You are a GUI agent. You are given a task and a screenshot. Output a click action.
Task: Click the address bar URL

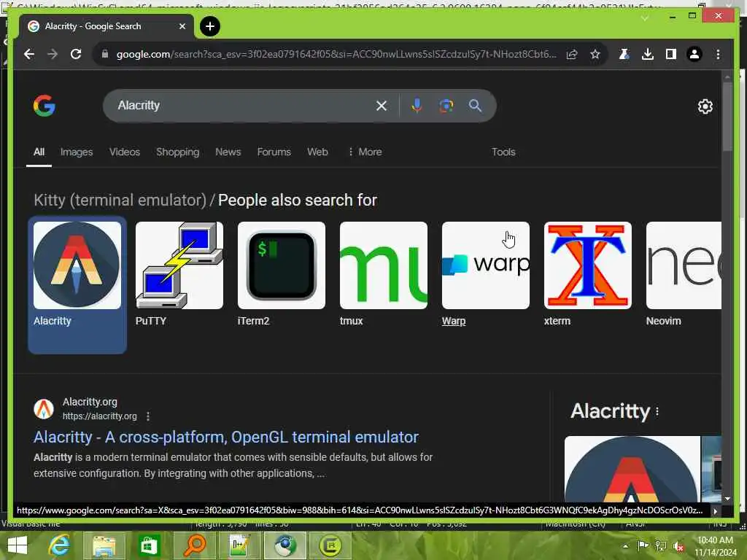tap(336, 54)
